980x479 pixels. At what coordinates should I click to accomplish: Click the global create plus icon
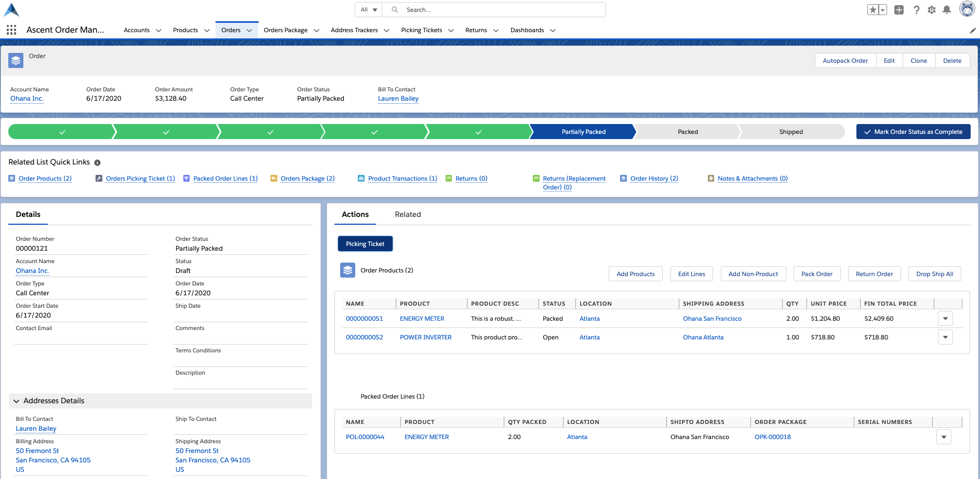pyautogui.click(x=899, y=10)
